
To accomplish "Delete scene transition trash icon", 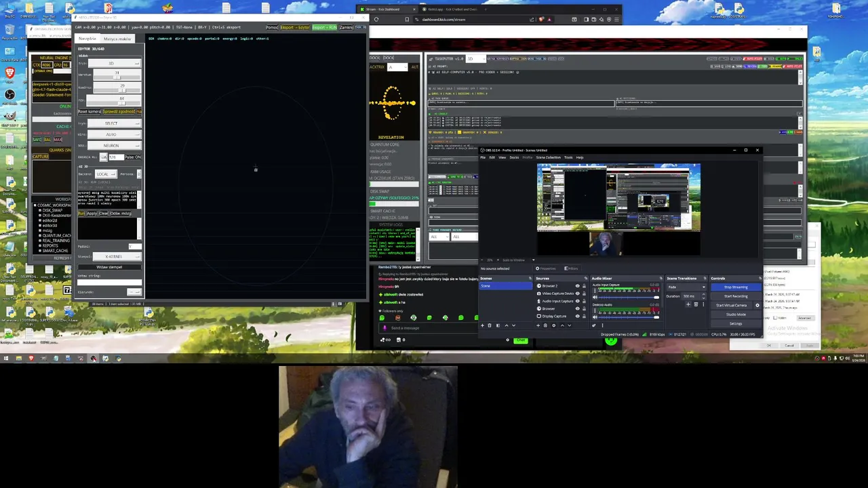I will 696,304.
